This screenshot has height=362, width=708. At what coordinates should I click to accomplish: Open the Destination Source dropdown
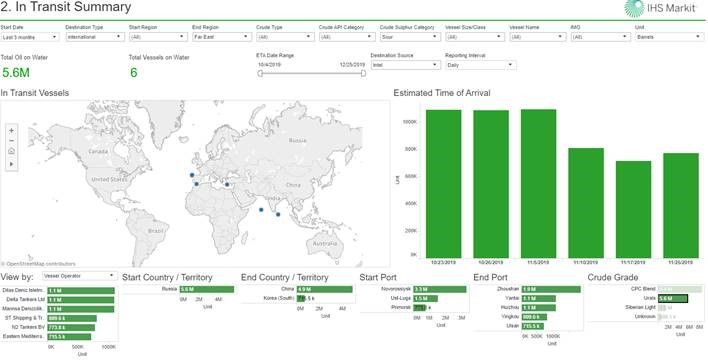pyautogui.click(x=405, y=65)
